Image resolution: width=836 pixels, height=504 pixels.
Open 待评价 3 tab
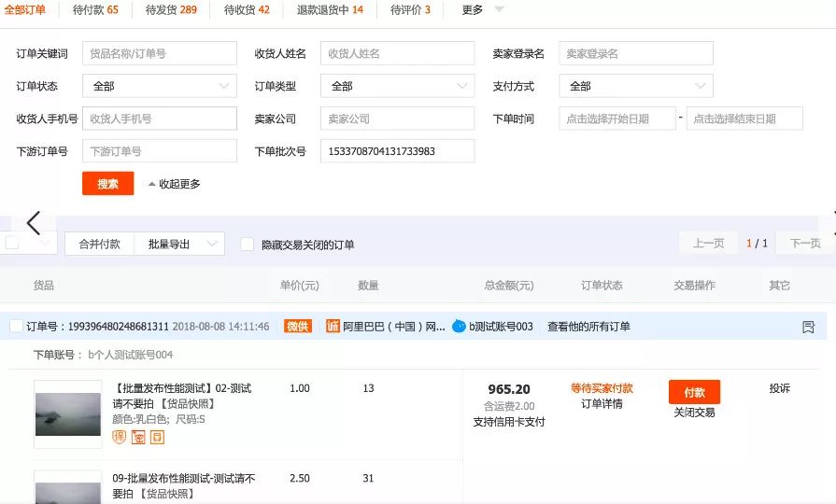(x=411, y=9)
